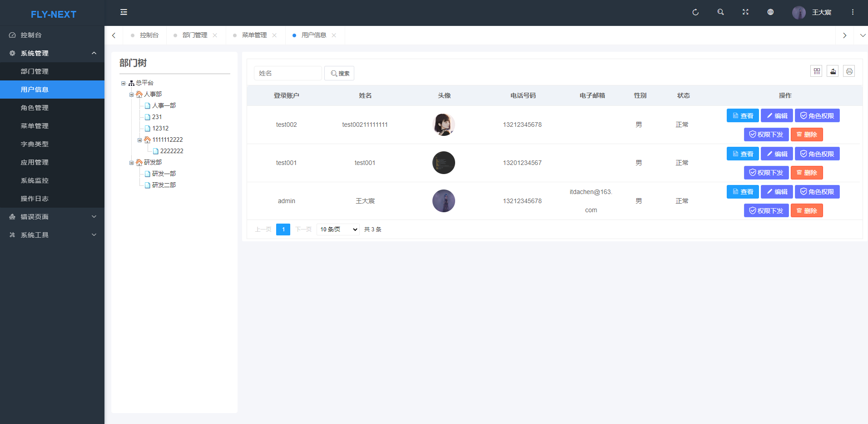This screenshot has width=868, height=424.
Task: Open the column filter icon above table
Action: tap(816, 71)
